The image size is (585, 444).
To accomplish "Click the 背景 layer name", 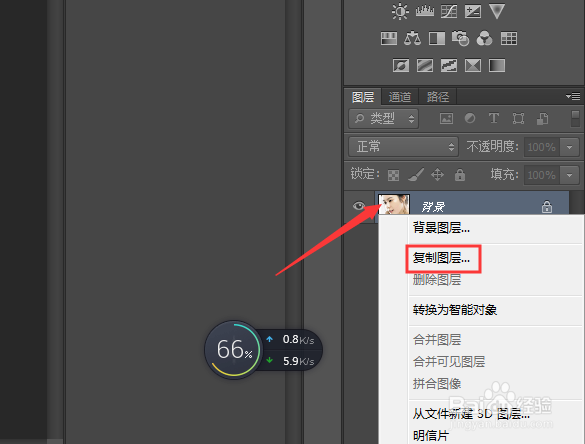I will (x=433, y=207).
